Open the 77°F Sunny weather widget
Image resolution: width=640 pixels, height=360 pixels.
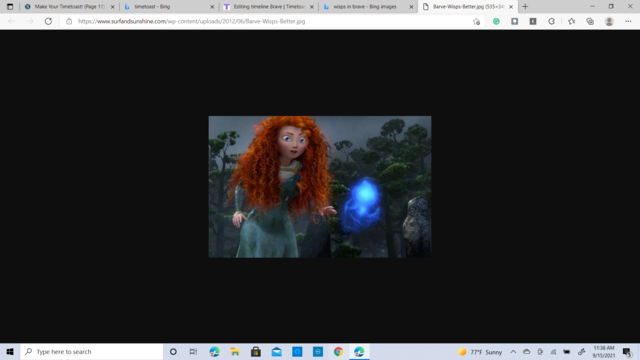pos(480,352)
